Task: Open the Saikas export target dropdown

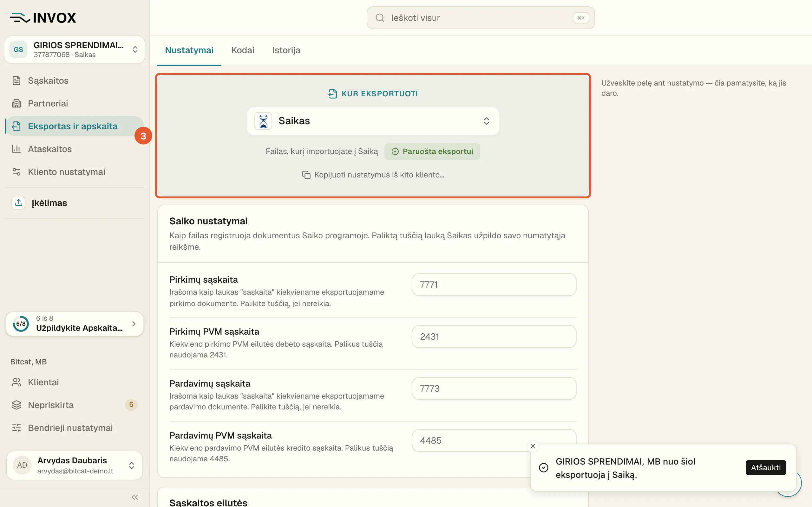Action: point(373,121)
